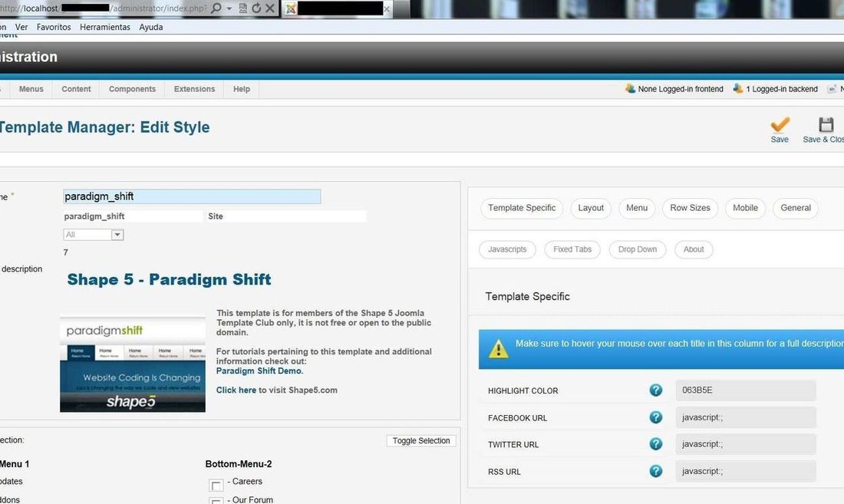Follow the Click here link to Shape5.com
Viewport: 844px width, 504px height.
[236, 390]
